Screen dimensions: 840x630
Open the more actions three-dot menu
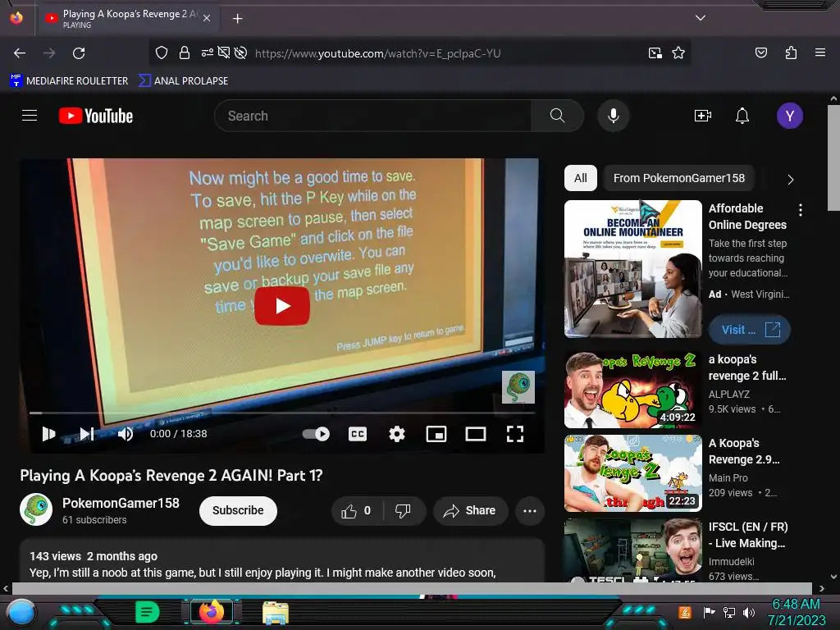530,511
